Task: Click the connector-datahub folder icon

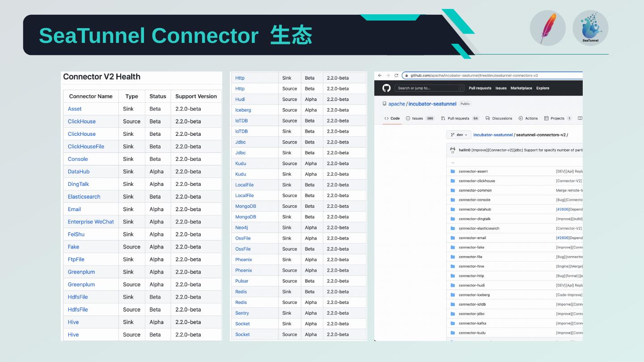Action: pyautogui.click(x=453, y=209)
